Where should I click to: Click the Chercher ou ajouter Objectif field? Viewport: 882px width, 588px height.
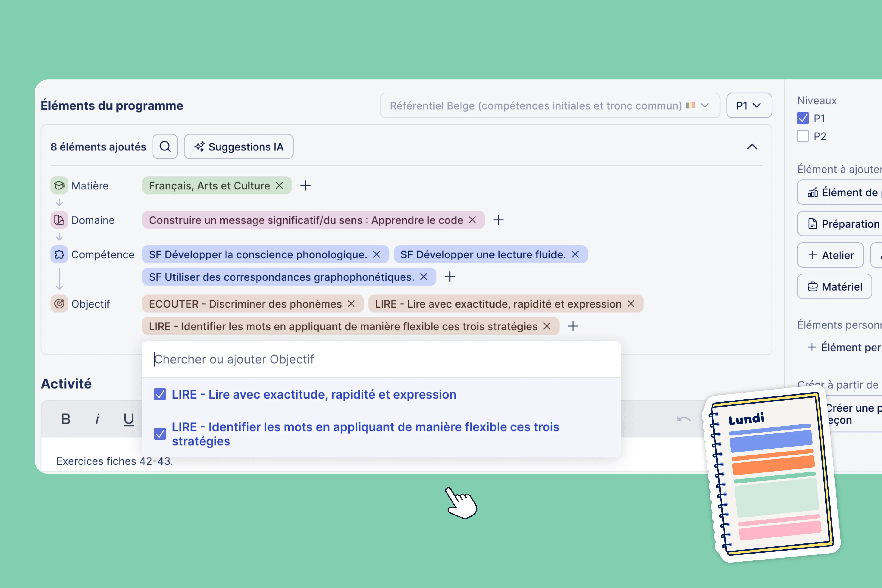pos(381,359)
